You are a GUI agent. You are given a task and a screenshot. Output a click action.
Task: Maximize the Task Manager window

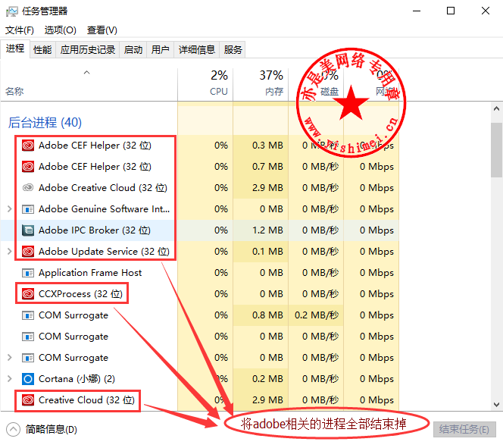coord(451,11)
